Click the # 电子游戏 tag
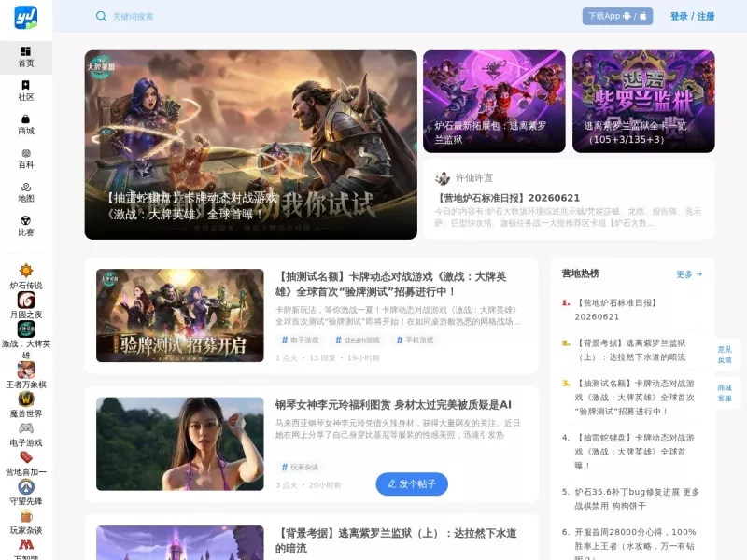This screenshot has width=747, height=560. click(x=300, y=340)
